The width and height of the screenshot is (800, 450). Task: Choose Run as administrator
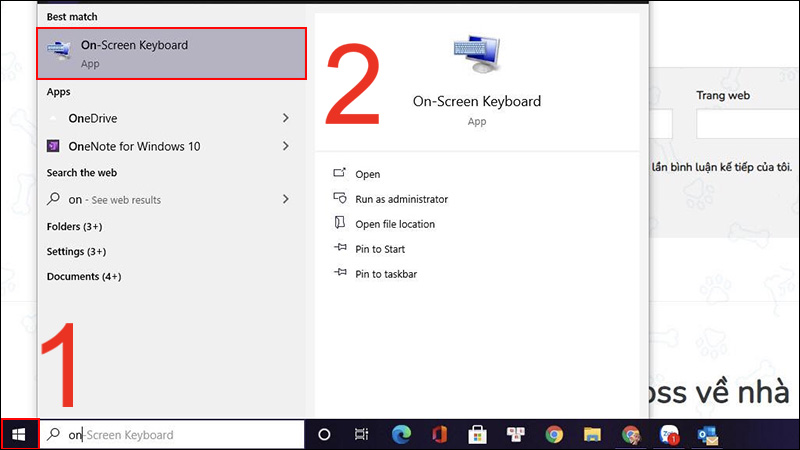click(x=402, y=199)
